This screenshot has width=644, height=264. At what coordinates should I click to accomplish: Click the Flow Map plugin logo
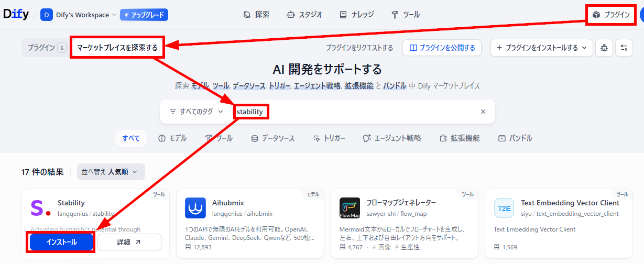(350, 208)
